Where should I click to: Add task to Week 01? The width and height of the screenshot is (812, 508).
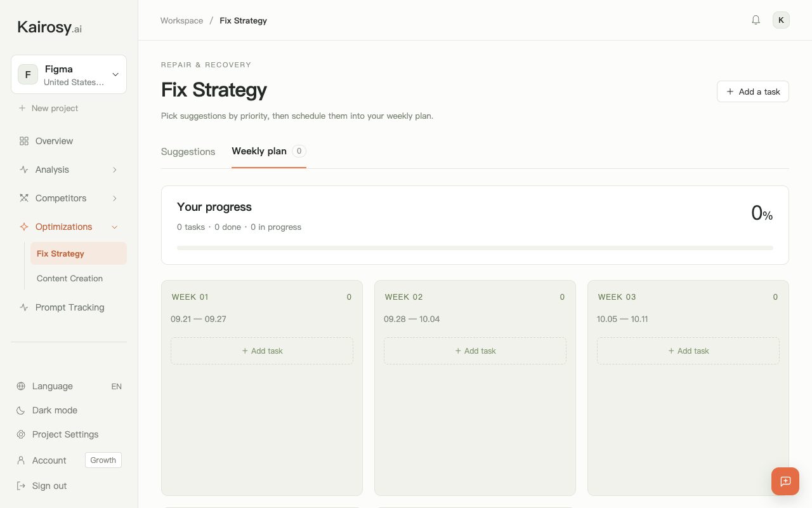(262, 351)
